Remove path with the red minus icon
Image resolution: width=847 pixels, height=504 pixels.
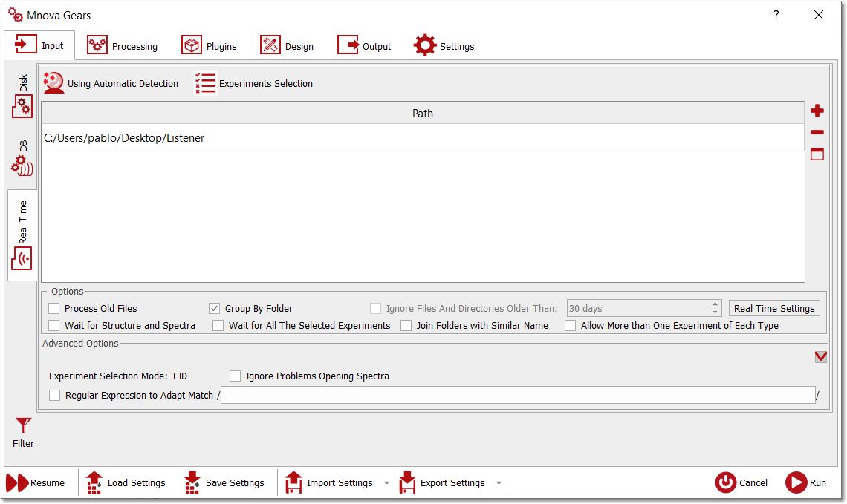click(x=817, y=132)
